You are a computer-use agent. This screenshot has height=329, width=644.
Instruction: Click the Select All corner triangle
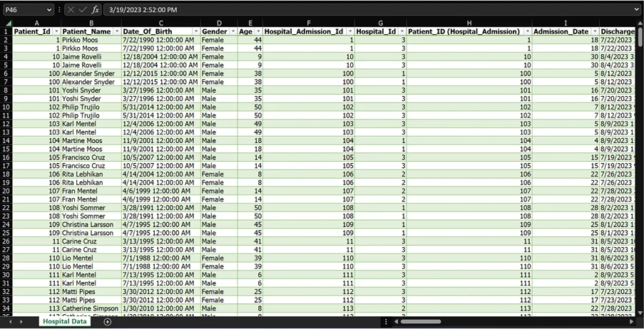click(x=6, y=23)
